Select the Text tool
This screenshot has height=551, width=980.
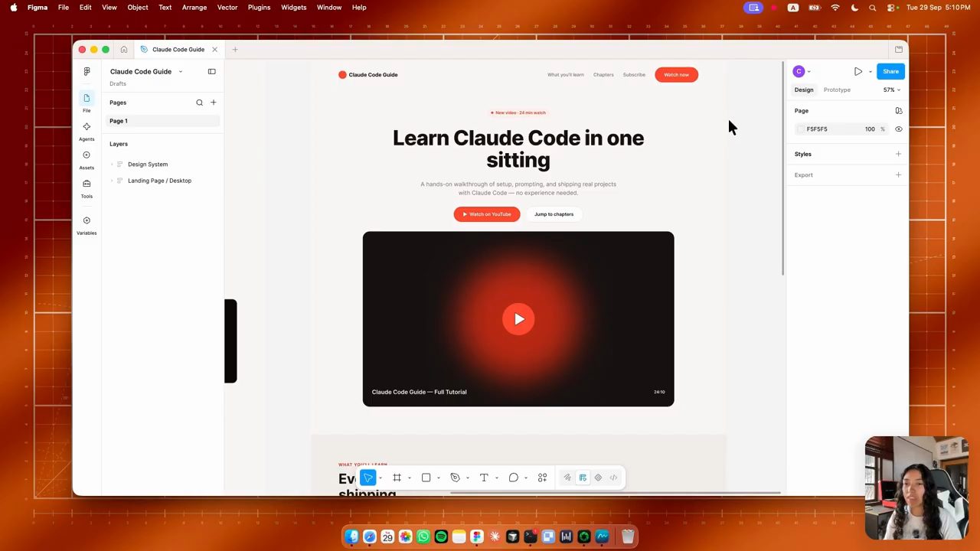pyautogui.click(x=484, y=478)
